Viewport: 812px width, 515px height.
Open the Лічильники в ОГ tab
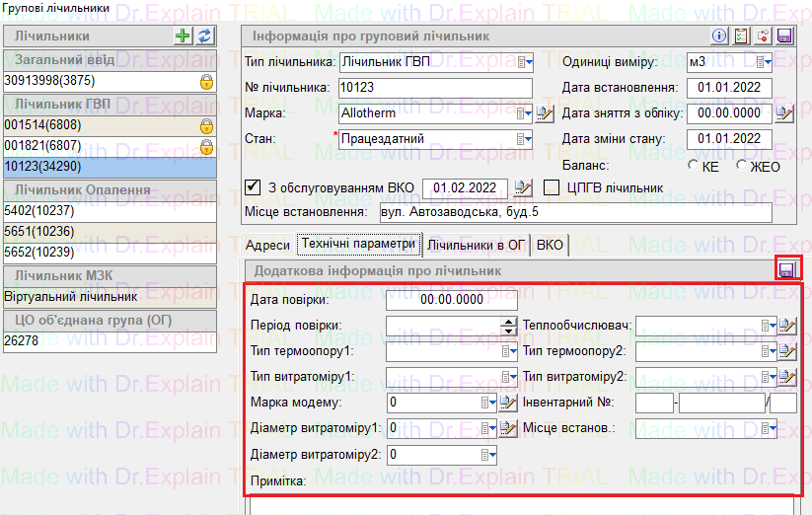tap(476, 245)
